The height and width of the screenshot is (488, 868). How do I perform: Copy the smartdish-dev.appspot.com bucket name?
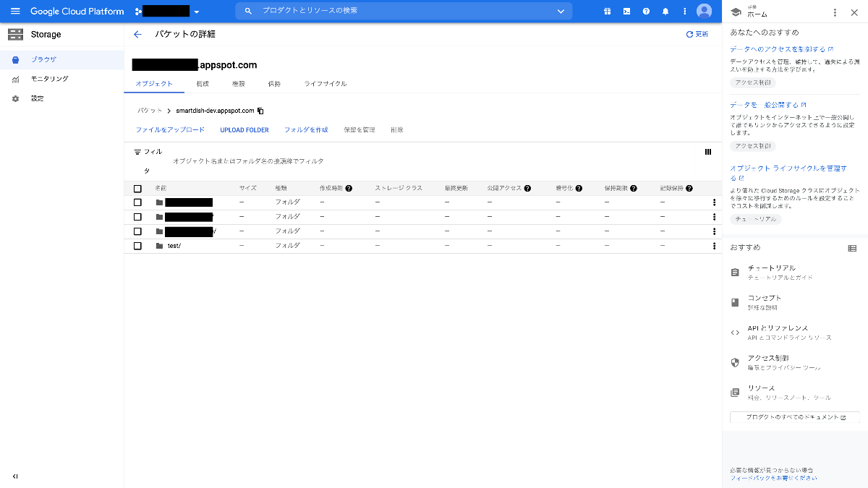[260, 111]
